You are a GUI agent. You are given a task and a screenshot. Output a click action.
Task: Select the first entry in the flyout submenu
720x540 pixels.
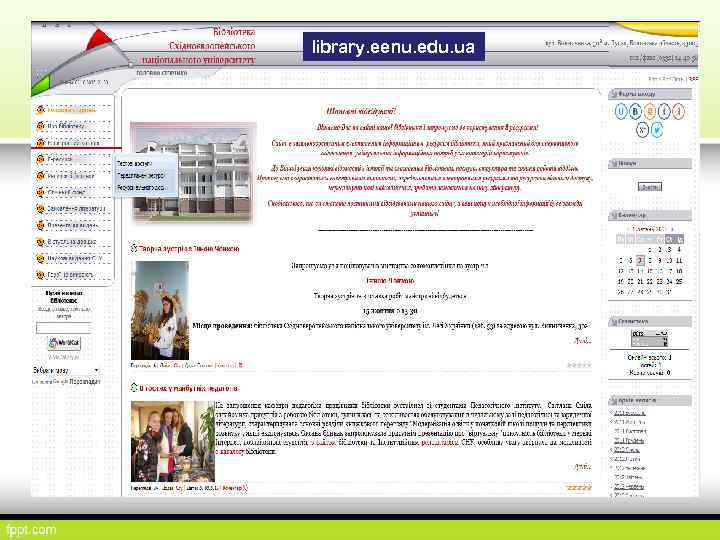[134, 163]
